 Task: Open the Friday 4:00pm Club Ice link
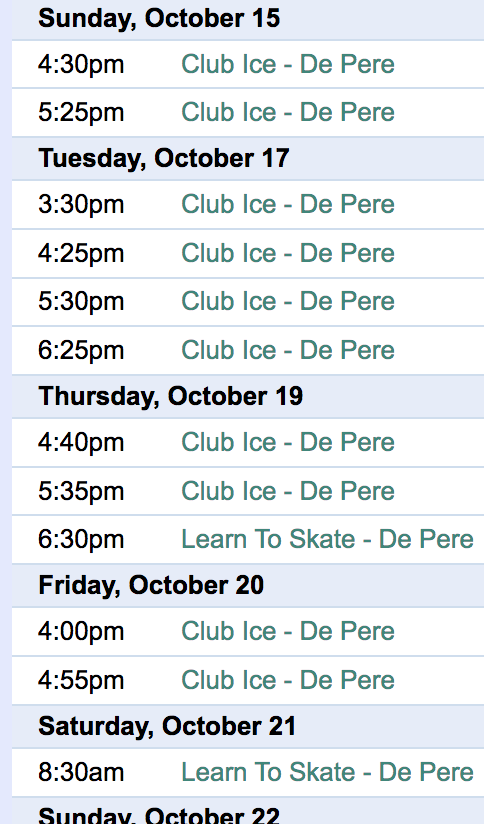[x=287, y=632]
